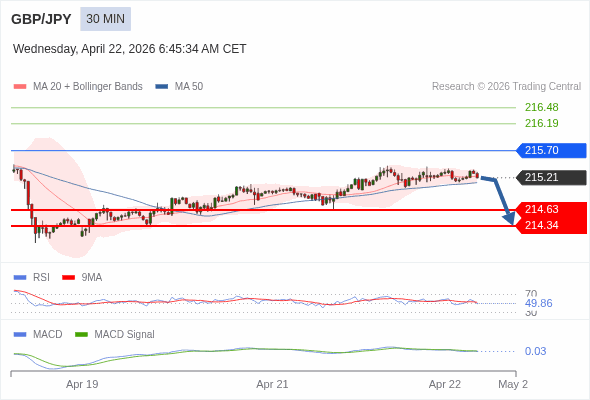Click the timestamp Wednesday, April 22, 2026
Viewport: 590px width, 400px height.
coord(129,49)
